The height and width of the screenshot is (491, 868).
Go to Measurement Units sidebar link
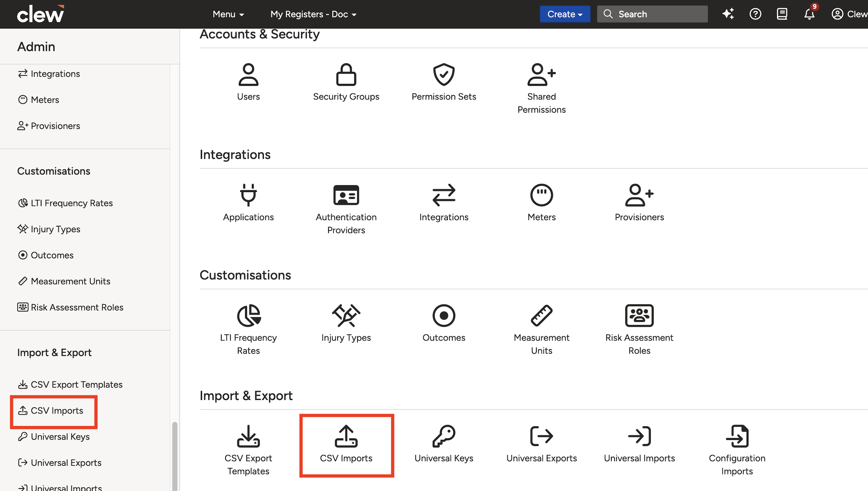coord(64,281)
